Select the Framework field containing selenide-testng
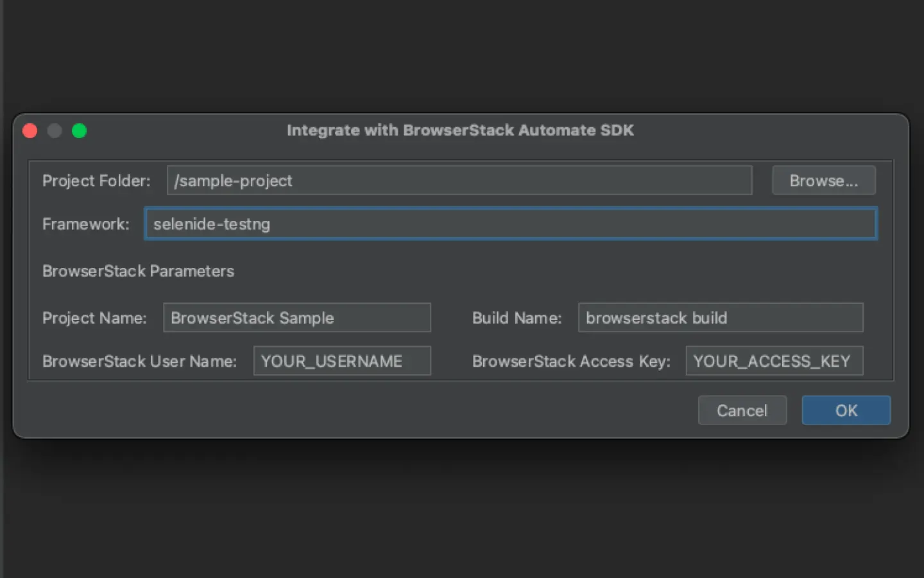The height and width of the screenshot is (578, 924). pyautogui.click(x=510, y=224)
